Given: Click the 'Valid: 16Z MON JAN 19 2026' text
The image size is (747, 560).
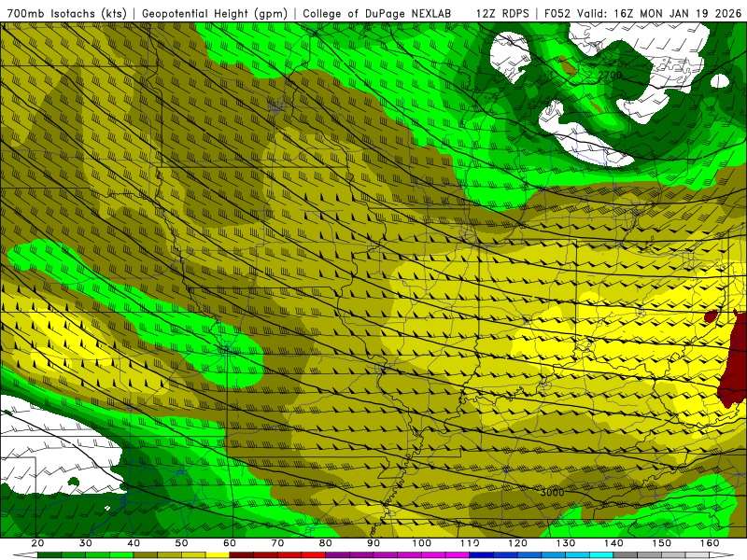Looking at the screenshot, I should [x=659, y=14].
